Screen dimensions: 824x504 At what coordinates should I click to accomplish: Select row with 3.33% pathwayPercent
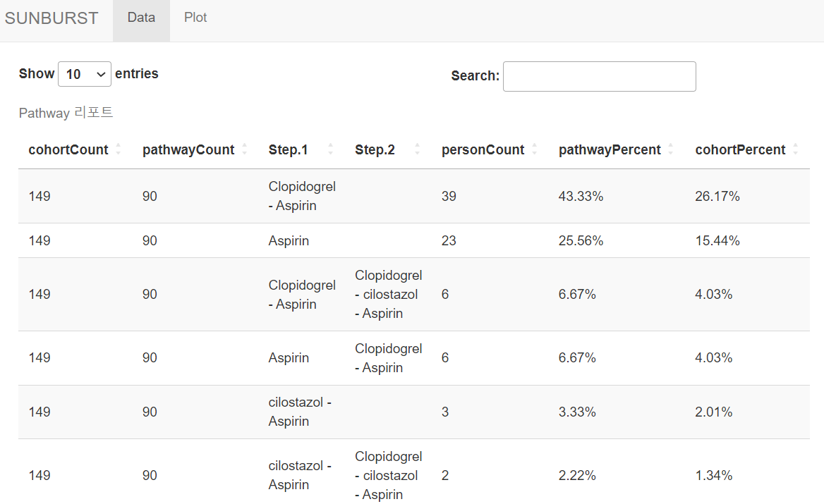point(413,412)
